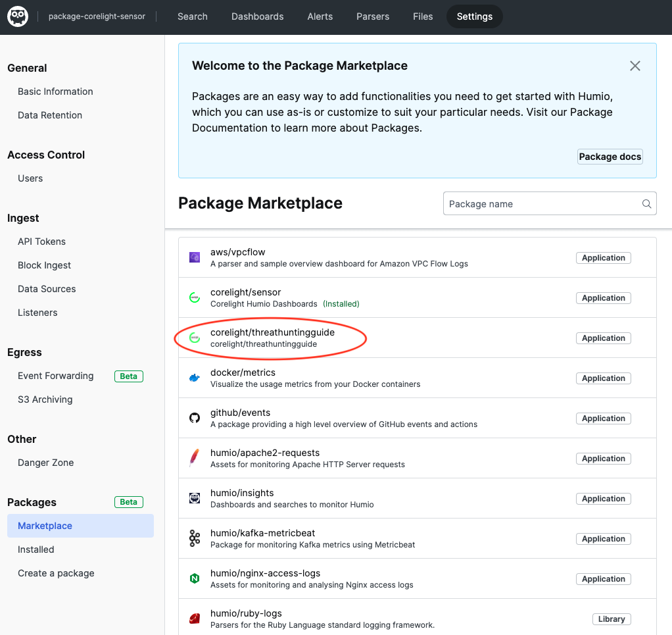Click the search magnifier icon
The height and width of the screenshot is (635, 672).
point(647,204)
